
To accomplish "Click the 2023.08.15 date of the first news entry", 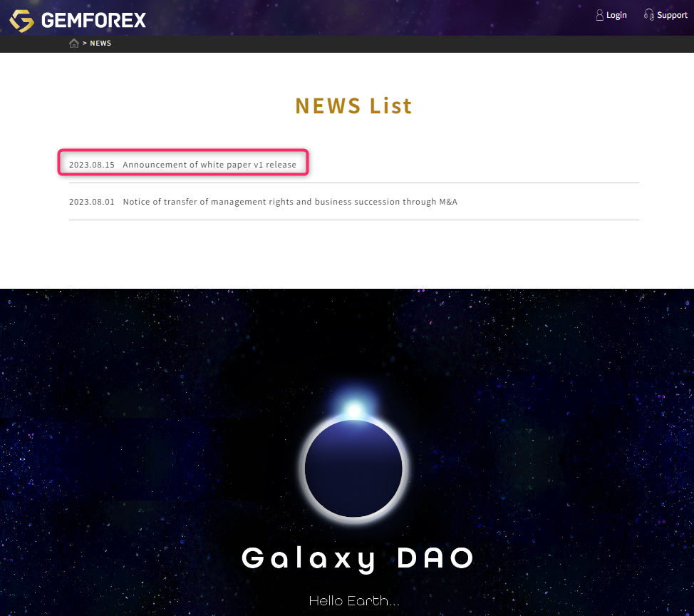I will [x=92, y=165].
